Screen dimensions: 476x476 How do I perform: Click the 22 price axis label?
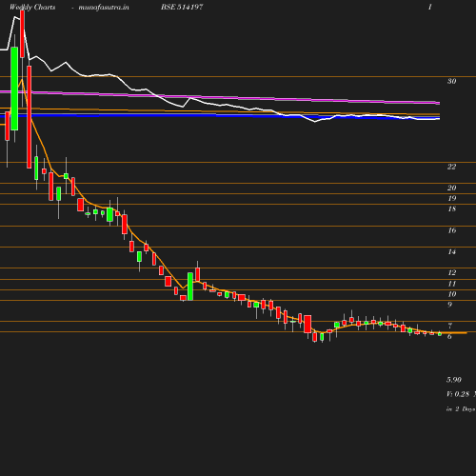point(452,167)
